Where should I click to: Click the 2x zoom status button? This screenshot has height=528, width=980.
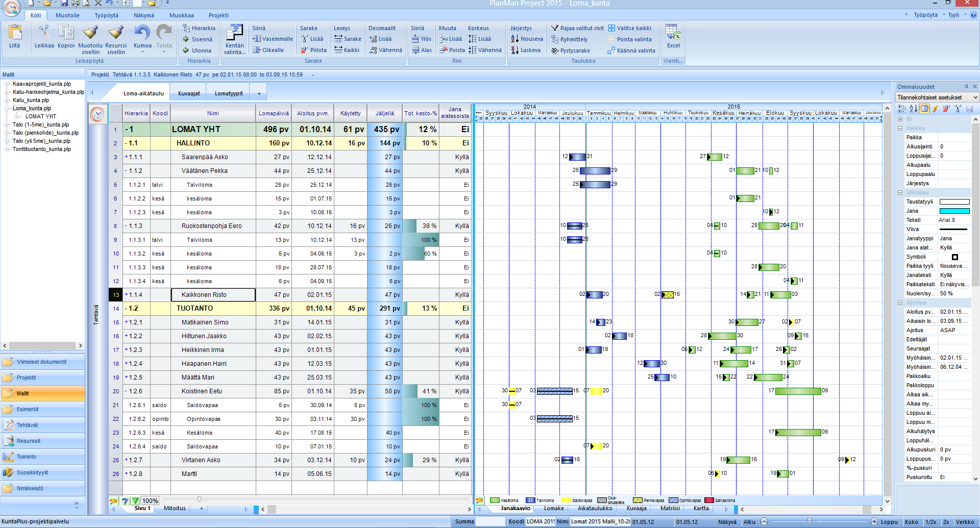946,522
